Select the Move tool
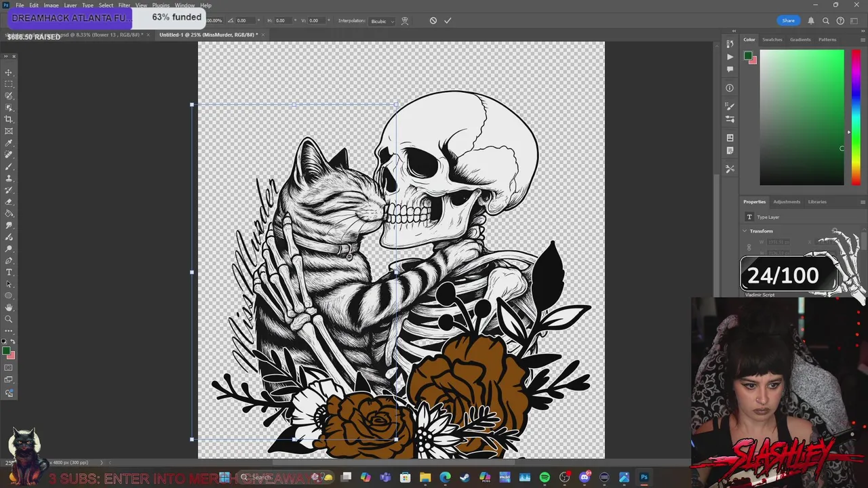Image resolution: width=868 pixels, height=488 pixels. coord(9,73)
